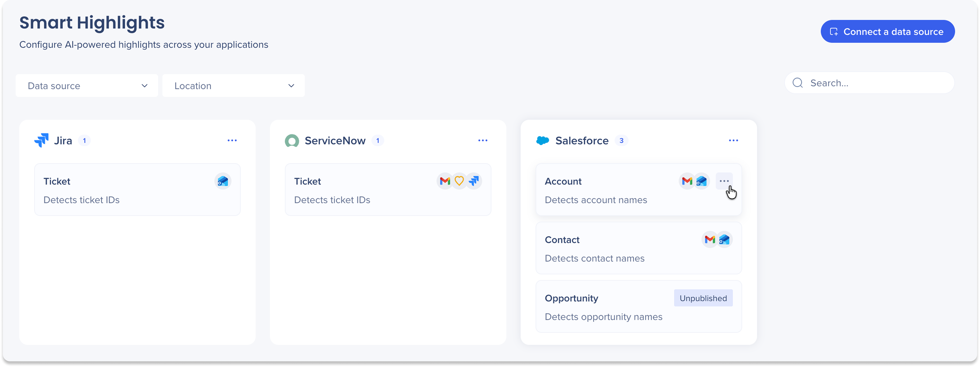The image size is (980, 367).
Task: Click Gmail icon on ServiceNow Ticket card
Action: (444, 181)
